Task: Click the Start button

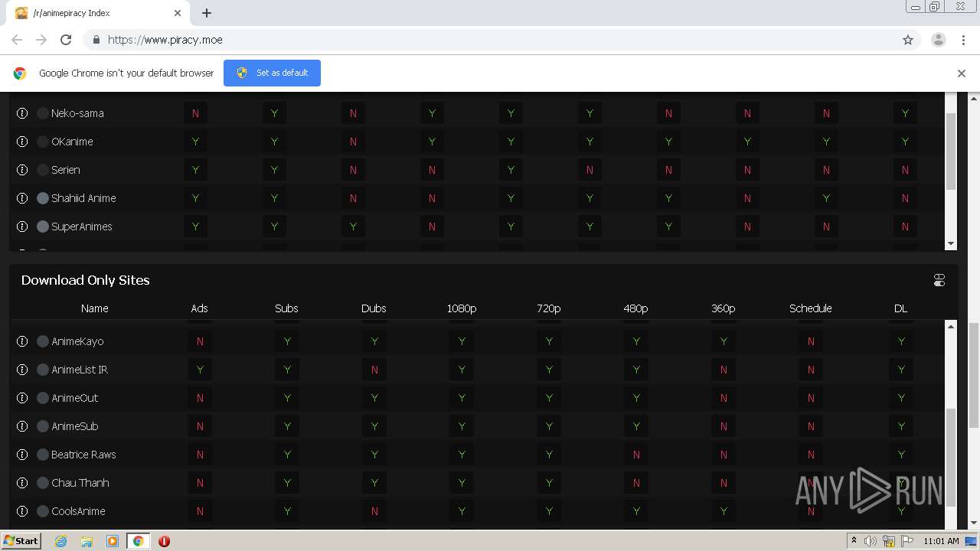Action: [21, 541]
